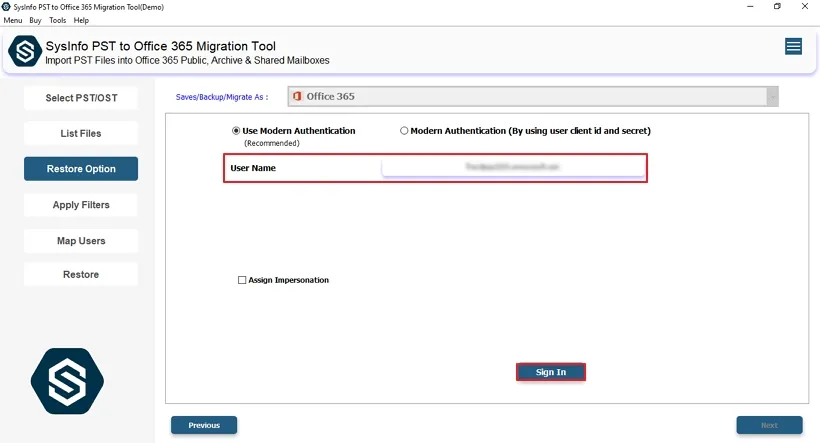Open the Menu menu

click(x=13, y=20)
